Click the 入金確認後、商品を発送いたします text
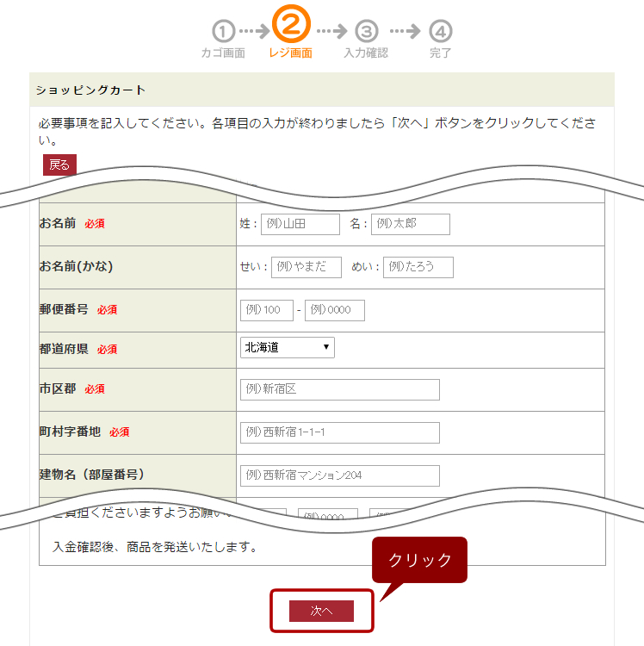Image resolution: width=644 pixels, height=646 pixels. [155, 547]
